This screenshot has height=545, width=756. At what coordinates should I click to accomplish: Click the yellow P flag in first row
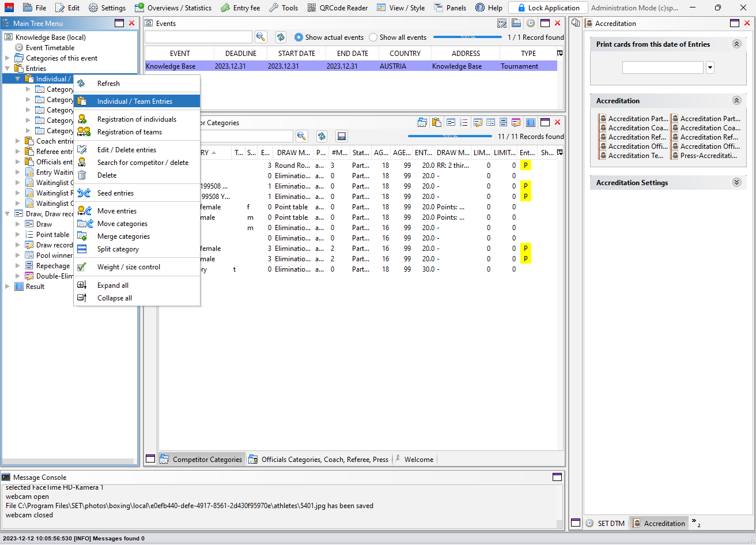coord(526,166)
